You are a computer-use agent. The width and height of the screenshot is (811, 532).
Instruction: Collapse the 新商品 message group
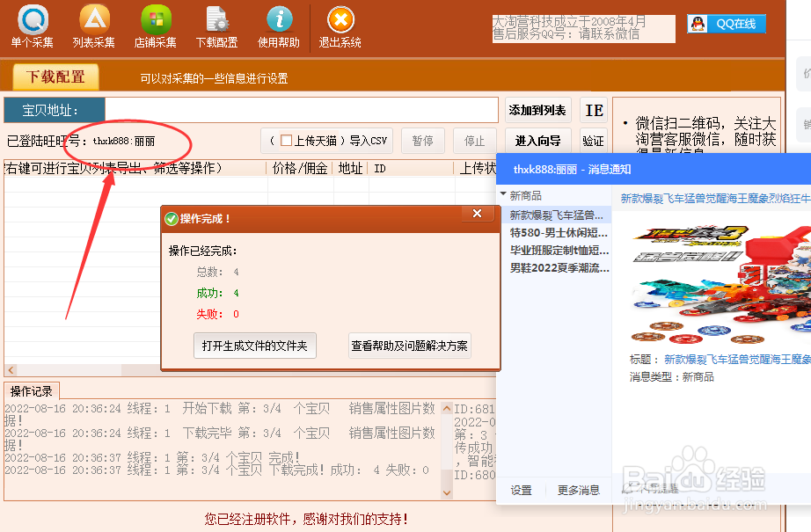[x=505, y=194]
